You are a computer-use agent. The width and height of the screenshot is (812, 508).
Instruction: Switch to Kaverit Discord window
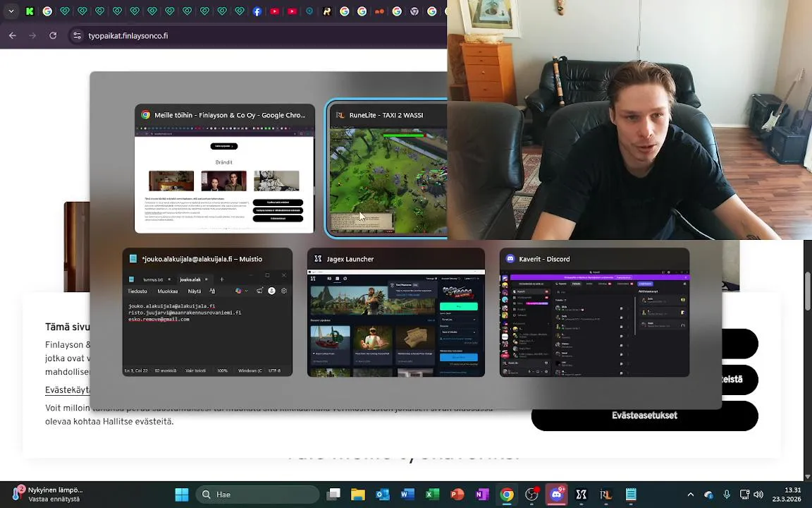[594, 312]
